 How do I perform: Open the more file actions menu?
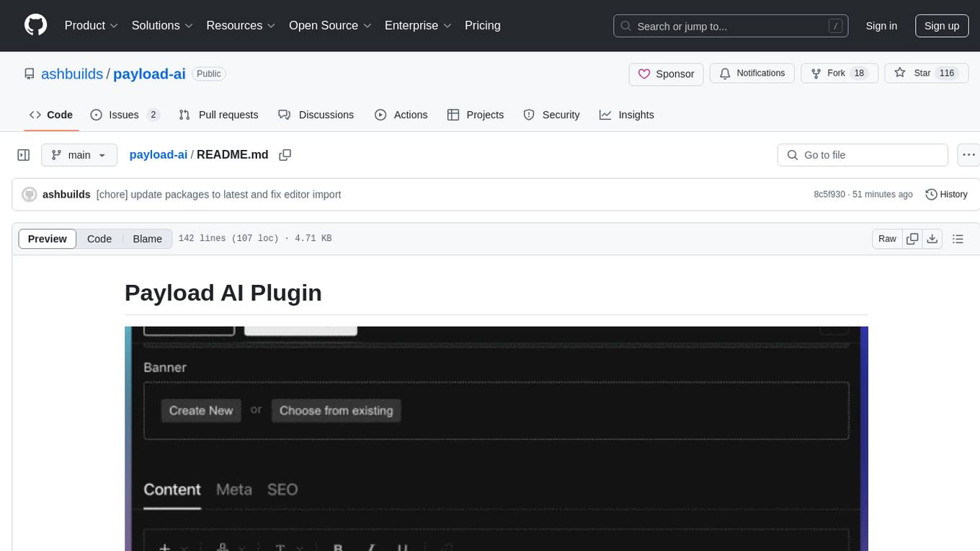[x=969, y=155]
